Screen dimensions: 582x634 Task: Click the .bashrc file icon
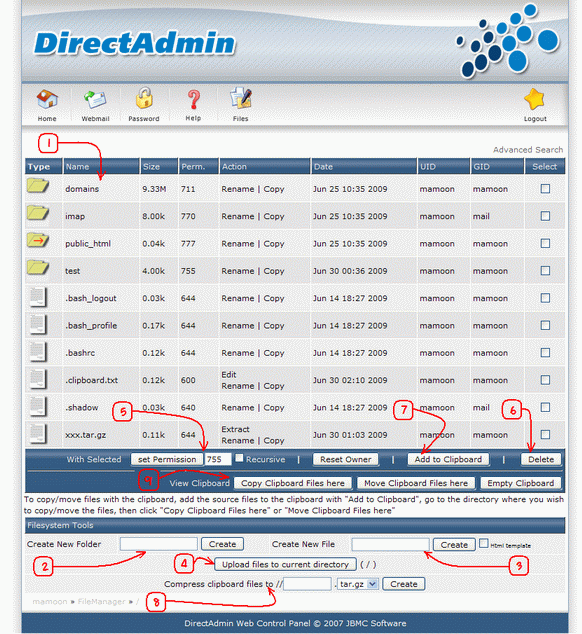38,352
